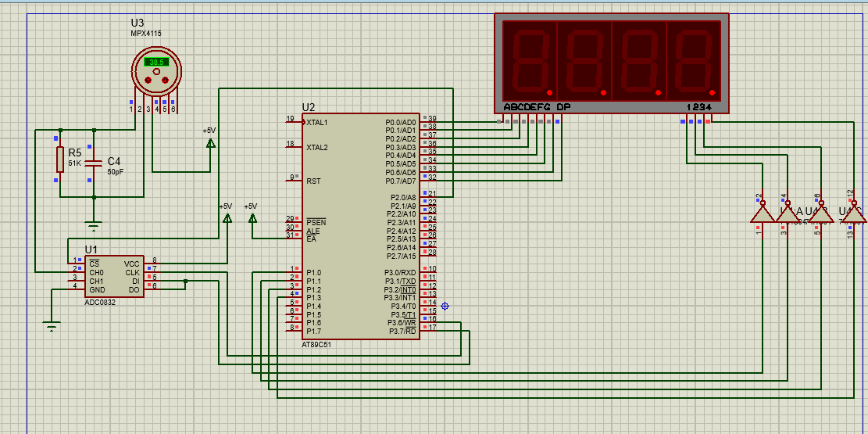Screen dimensions: 868x434
Task: Click the wire junction dot beside ADC0832 DI pin
Action: 185,281
